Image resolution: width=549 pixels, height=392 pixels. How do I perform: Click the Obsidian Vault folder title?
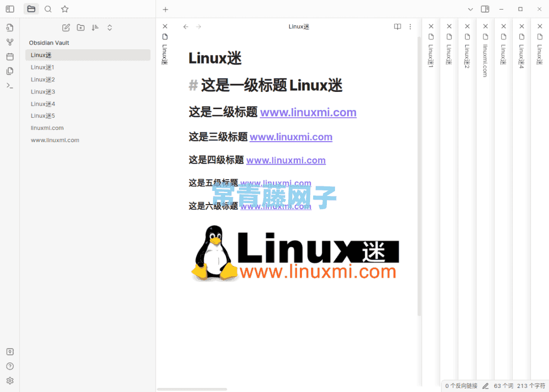[x=49, y=43]
